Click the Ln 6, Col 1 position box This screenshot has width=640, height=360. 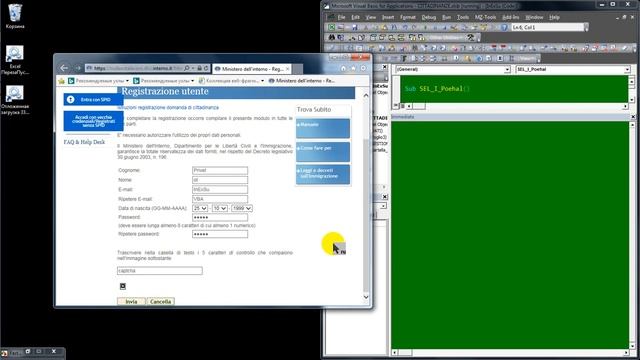(x=547, y=27)
